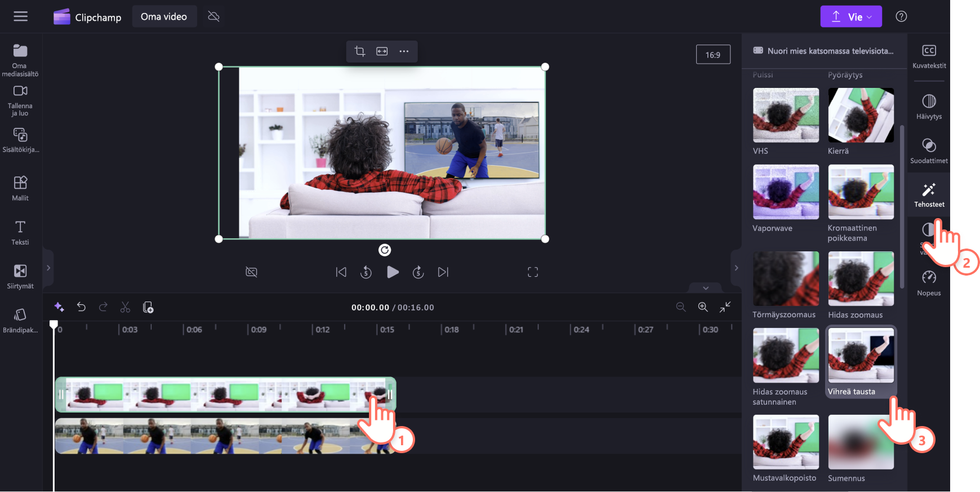Rename the Oma video title
Viewport: 980px width, 492px height.
(x=164, y=16)
